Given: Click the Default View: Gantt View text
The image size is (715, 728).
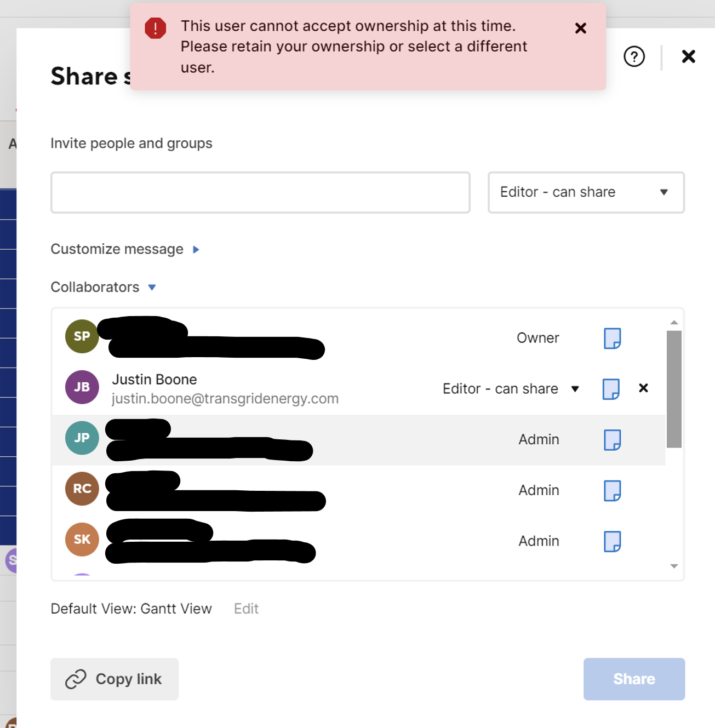Looking at the screenshot, I should [x=131, y=609].
